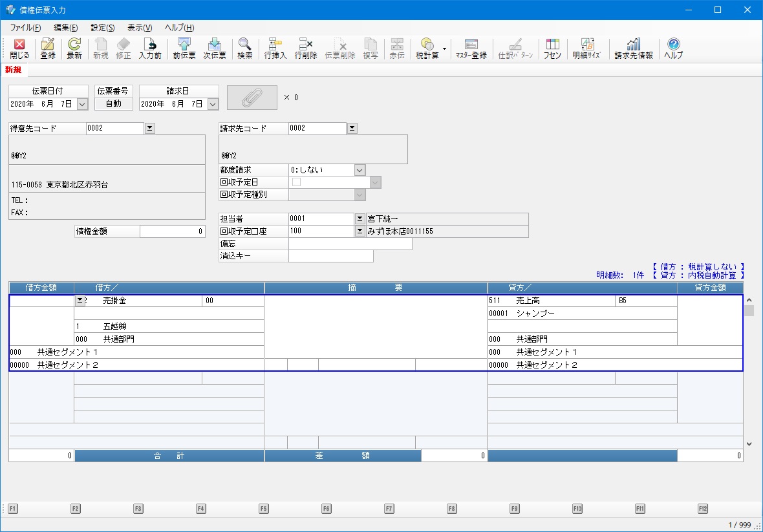Click the 消込キー input field
The width and height of the screenshot is (763, 532).
tap(331, 256)
